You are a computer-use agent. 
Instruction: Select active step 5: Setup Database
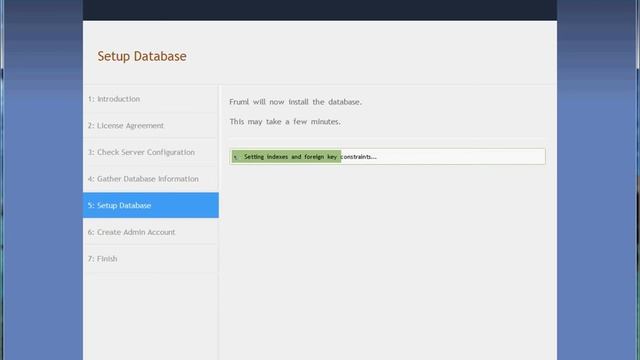click(x=151, y=205)
